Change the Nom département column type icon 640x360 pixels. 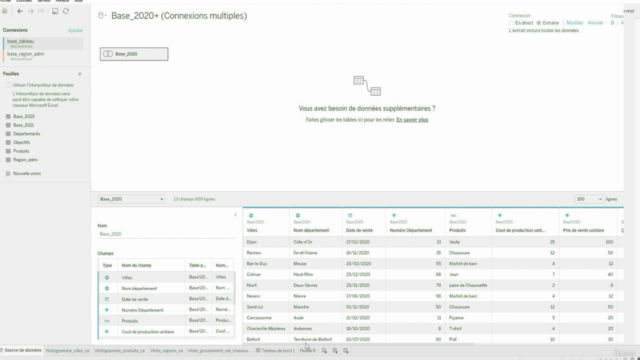298,216
